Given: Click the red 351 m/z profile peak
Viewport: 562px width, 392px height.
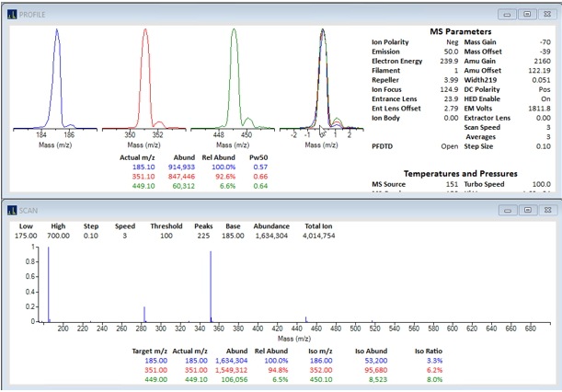Looking at the screenshot, I should click(x=145, y=79).
